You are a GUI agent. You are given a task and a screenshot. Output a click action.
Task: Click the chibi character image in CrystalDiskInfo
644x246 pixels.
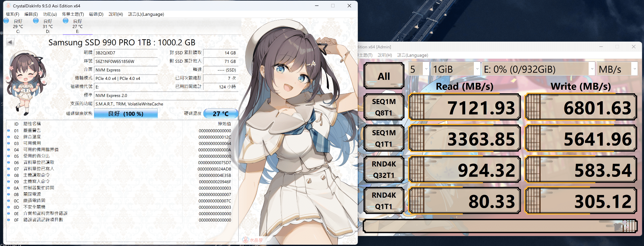coord(26,82)
